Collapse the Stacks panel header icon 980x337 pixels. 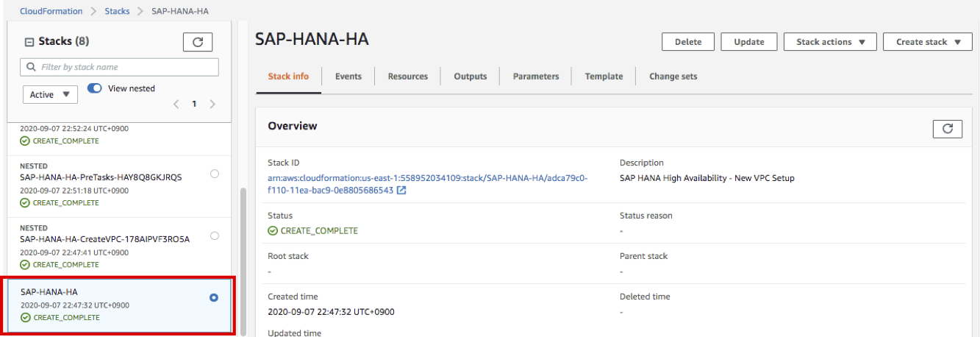coord(29,42)
